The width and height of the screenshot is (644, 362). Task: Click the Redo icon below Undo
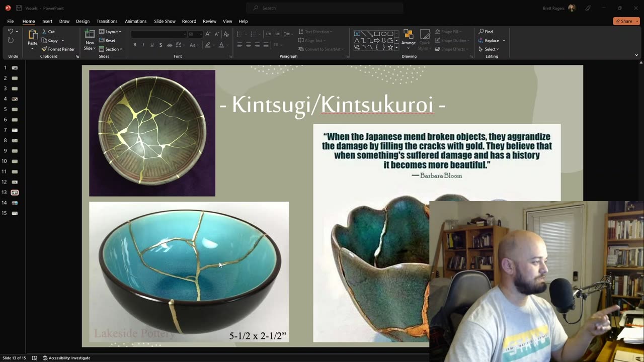[11, 40]
